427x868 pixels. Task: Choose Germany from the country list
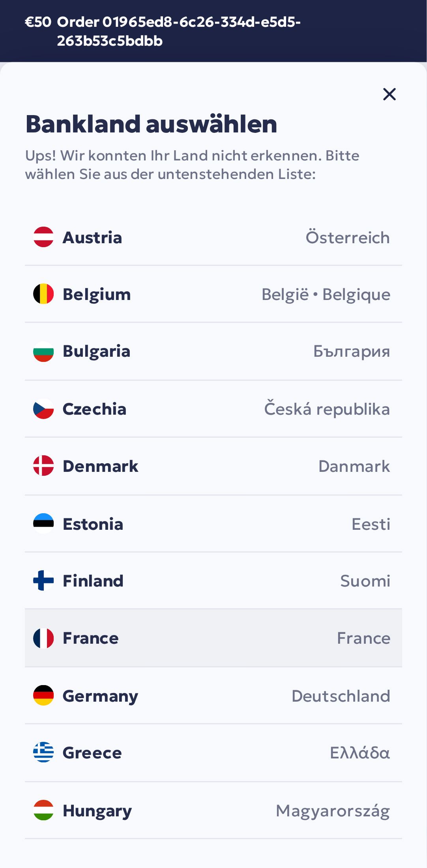213,696
